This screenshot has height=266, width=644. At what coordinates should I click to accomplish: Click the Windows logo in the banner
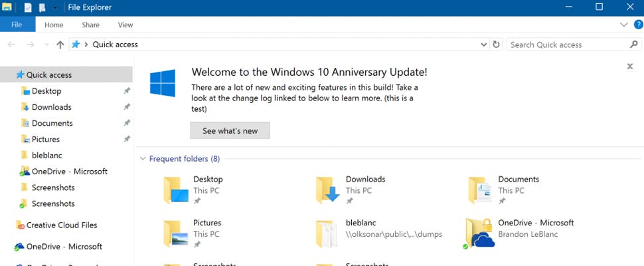coord(163,83)
